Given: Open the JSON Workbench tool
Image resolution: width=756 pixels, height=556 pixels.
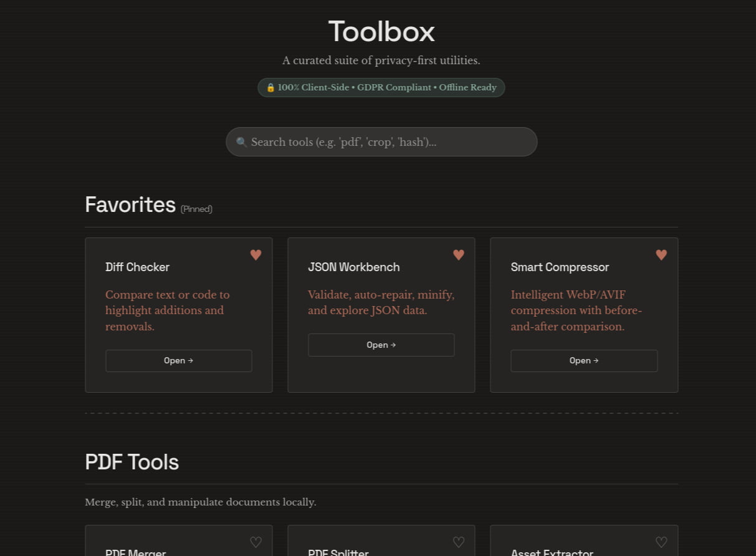Looking at the screenshot, I should (x=381, y=345).
